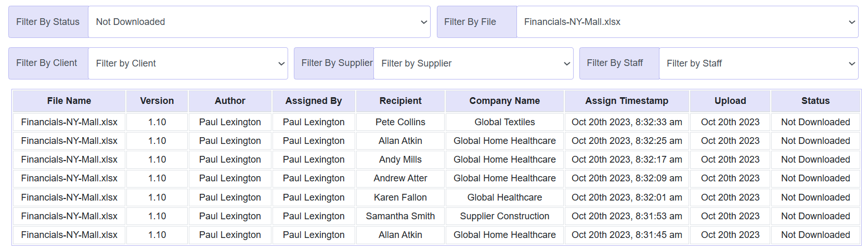Click the Samantha Smith recipient cell
The width and height of the screenshot is (868, 252).
pyautogui.click(x=400, y=216)
